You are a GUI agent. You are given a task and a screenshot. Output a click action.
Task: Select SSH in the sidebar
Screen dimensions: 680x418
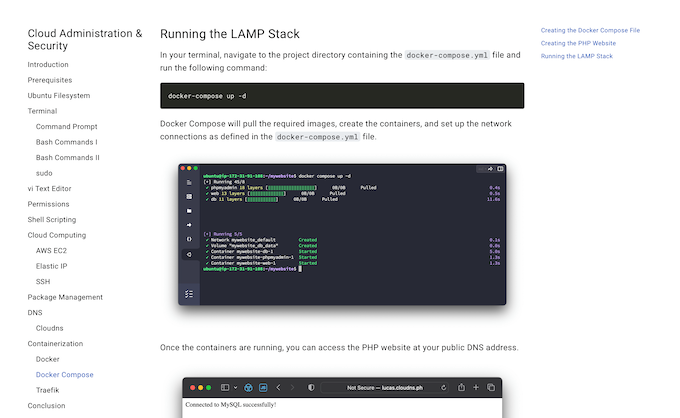43,282
